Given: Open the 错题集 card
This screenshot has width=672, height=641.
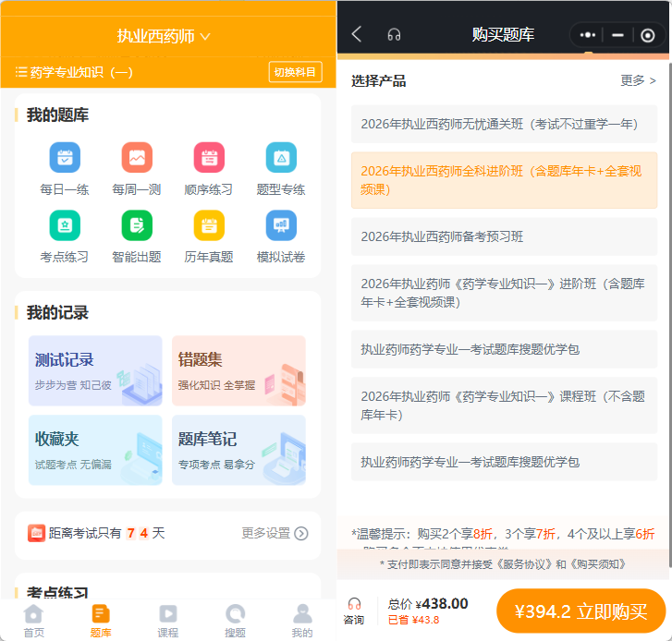Looking at the screenshot, I should (238, 370).
